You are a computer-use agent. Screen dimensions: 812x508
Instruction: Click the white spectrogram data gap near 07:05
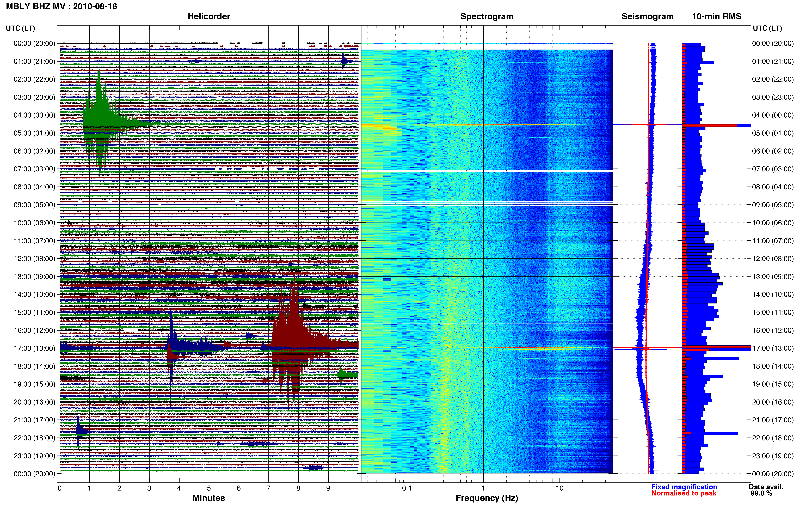click(487, 171)
